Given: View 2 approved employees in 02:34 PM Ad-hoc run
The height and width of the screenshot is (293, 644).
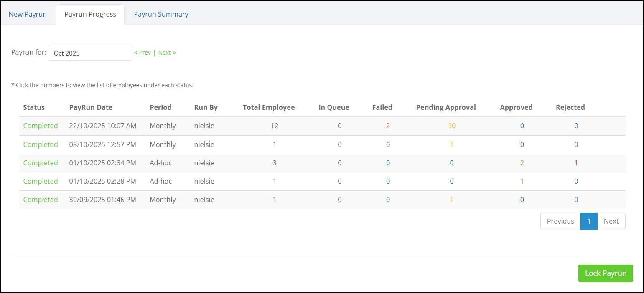Looking at the screenshot, I should (x=522, y=163).
